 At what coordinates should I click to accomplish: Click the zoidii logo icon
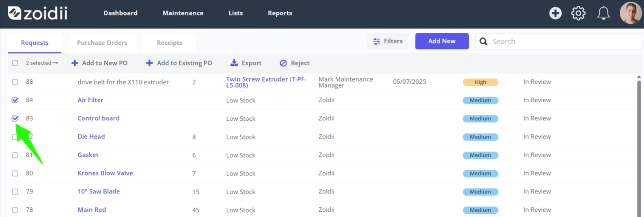click(14, 13)
